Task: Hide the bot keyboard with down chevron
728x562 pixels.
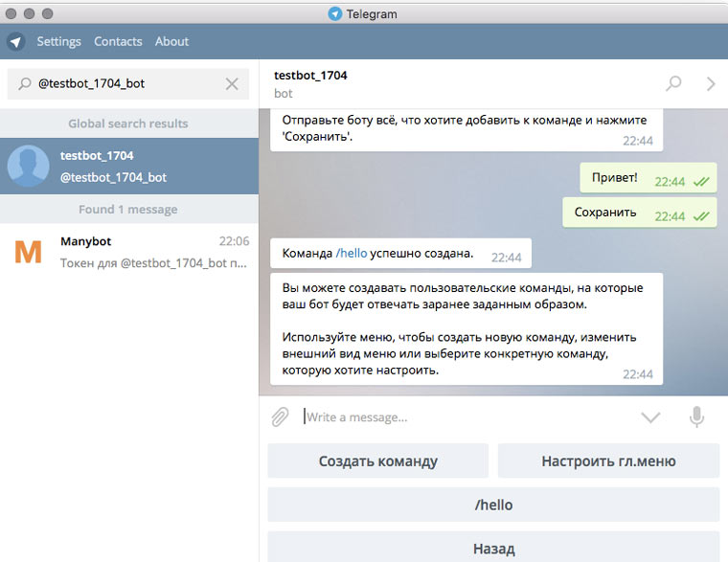Action: tap(650, 416)
